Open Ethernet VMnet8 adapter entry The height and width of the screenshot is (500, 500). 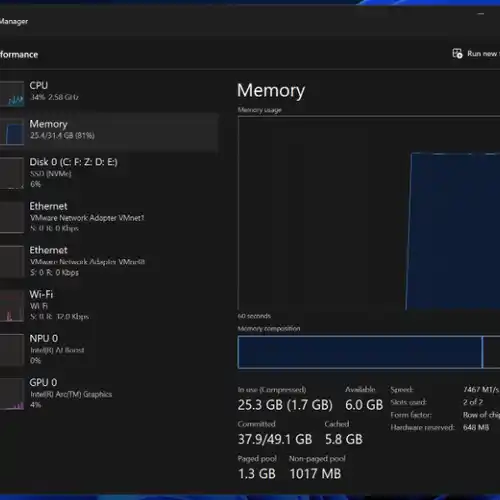tap(109, 261)
